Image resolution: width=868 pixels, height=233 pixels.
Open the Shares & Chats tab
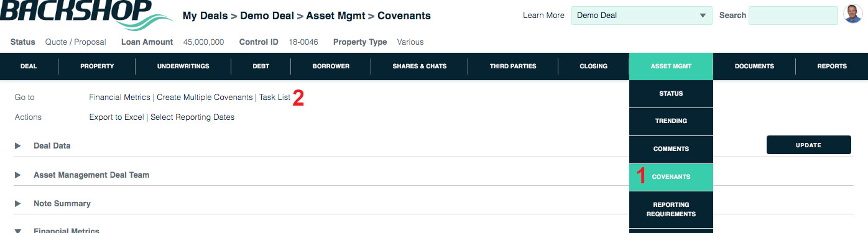(x=419, y=66)
